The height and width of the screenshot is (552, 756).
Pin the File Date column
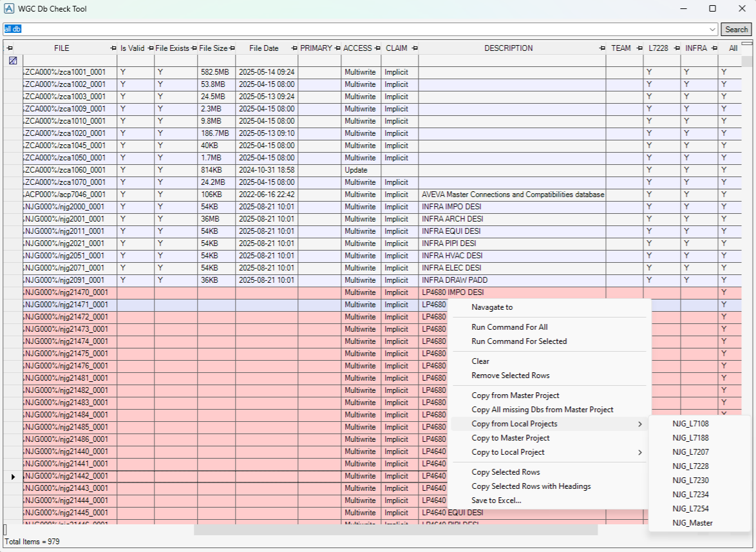click(x=294, y=48)
